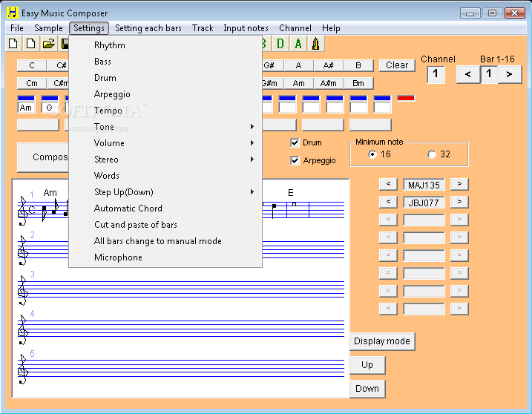Select previous pattern before JBJ077
This screenshot has width=532, height=414.
coord(388,202)
